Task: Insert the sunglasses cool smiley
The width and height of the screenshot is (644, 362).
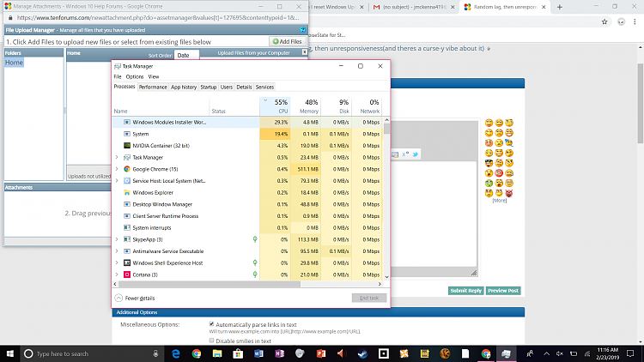Action: coord(489,163)
